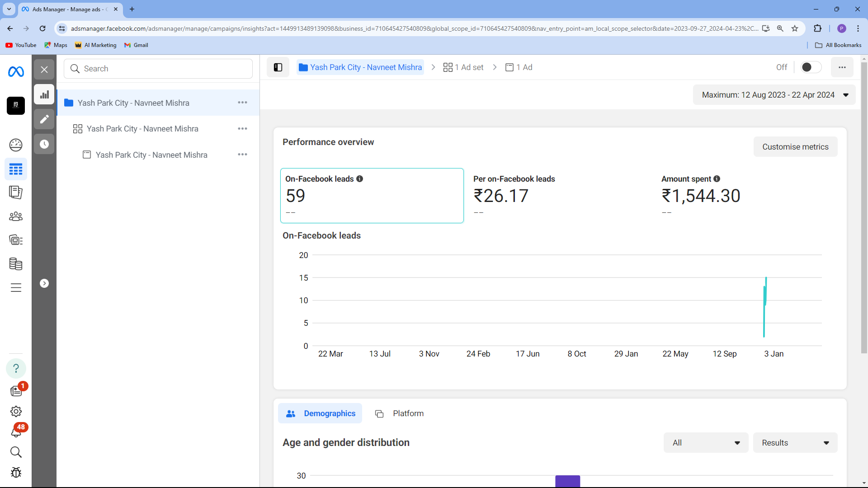868x488 pixels.
Task: Open news updates icon with badge 1
Action: 16,391
